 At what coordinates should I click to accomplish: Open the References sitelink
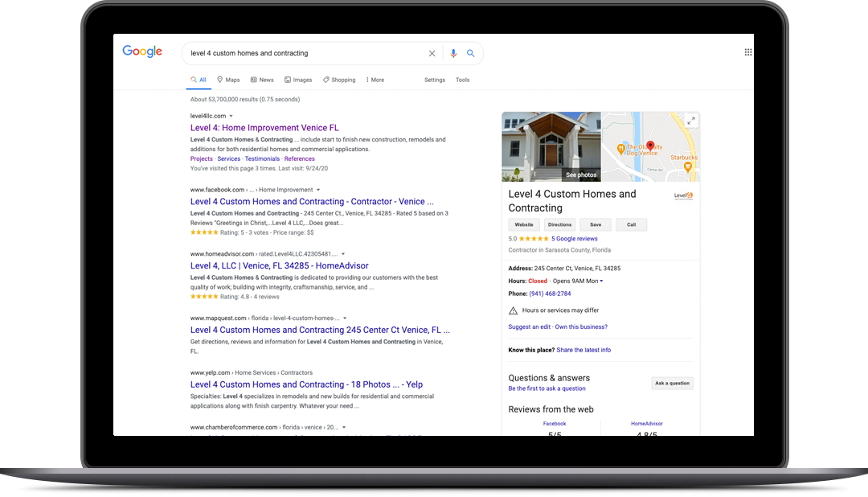pyautogui.click(x=300, y=158)
